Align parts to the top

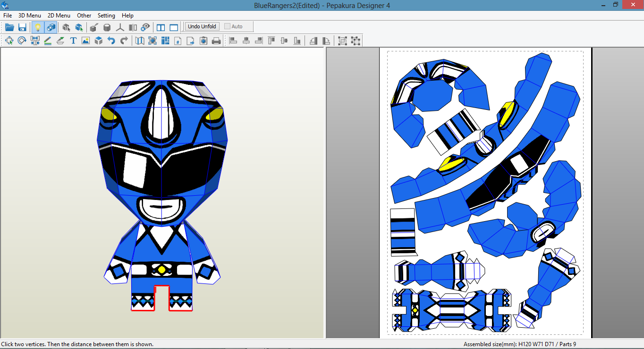coord(271,41)
